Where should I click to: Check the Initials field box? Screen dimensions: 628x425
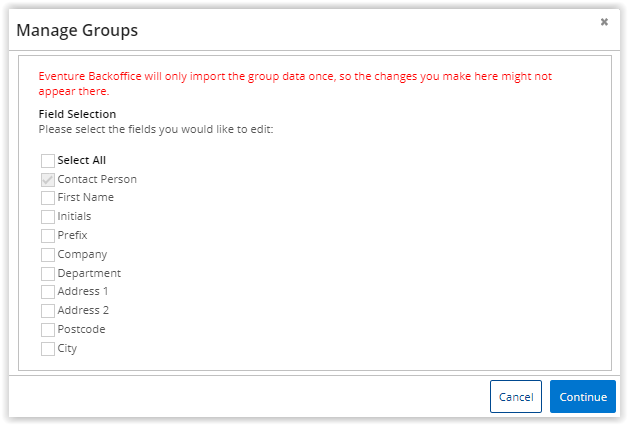48,217
